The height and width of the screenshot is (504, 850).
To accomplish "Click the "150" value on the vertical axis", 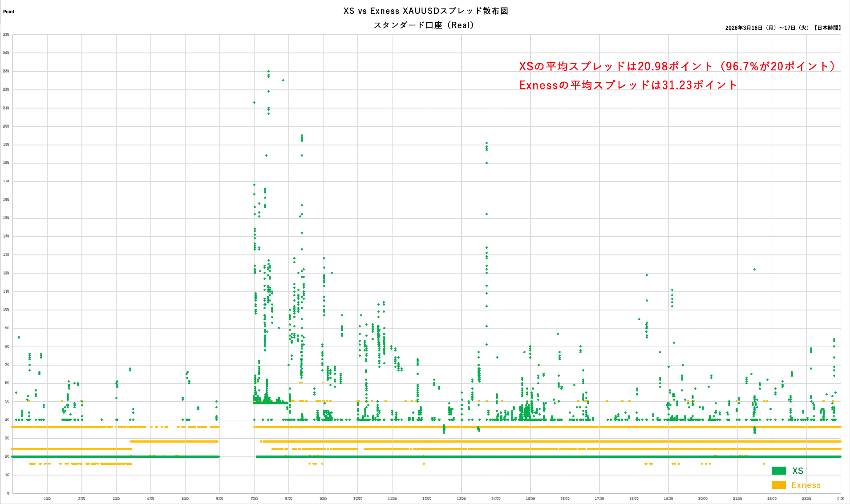I will point(6,218).
